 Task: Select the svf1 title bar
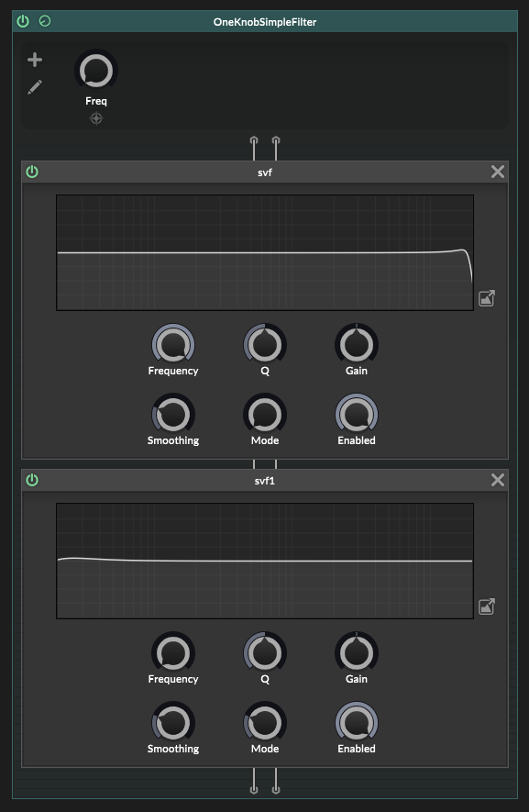coord(264,481)
